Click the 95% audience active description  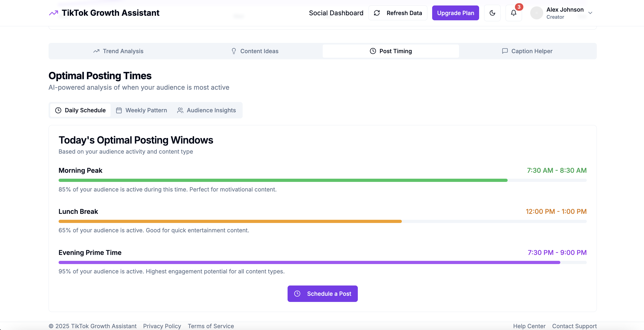click(x=171, y=271)
